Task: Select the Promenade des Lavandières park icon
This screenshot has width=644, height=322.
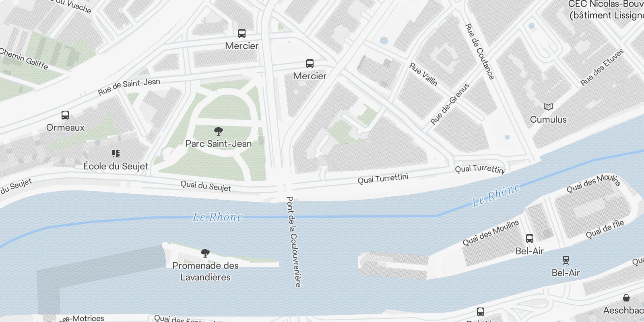Action: coord(205,253)
